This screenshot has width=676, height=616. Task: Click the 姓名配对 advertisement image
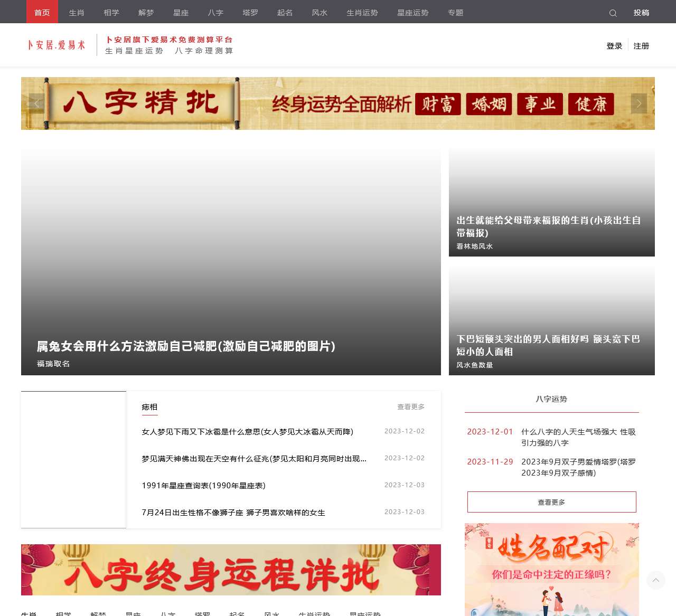(x=551, y=569)
